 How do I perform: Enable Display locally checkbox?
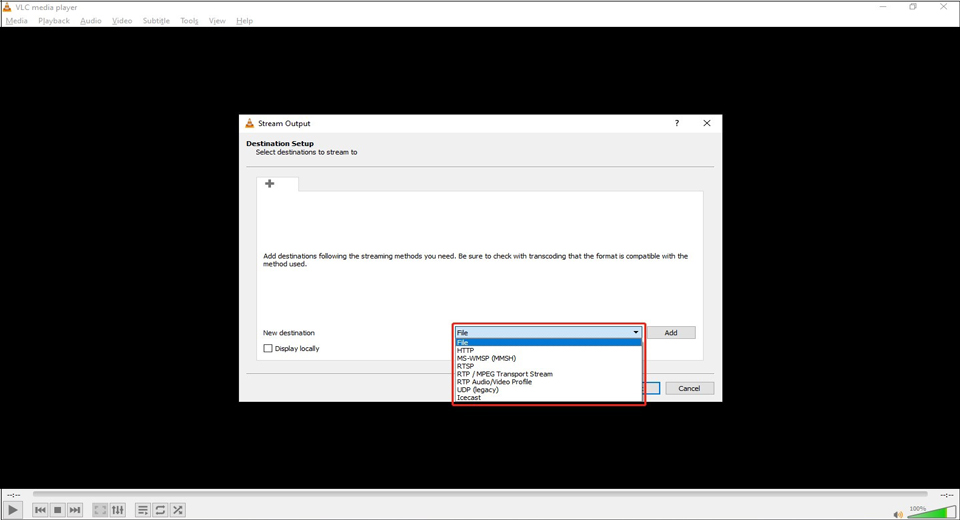tap(268, 348)
